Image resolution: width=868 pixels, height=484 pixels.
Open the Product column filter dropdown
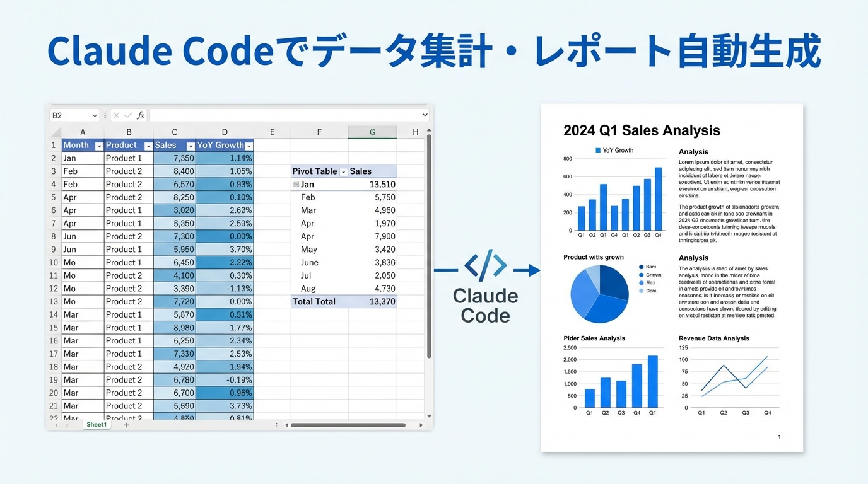pyautogui.click(x=148, y=146)
